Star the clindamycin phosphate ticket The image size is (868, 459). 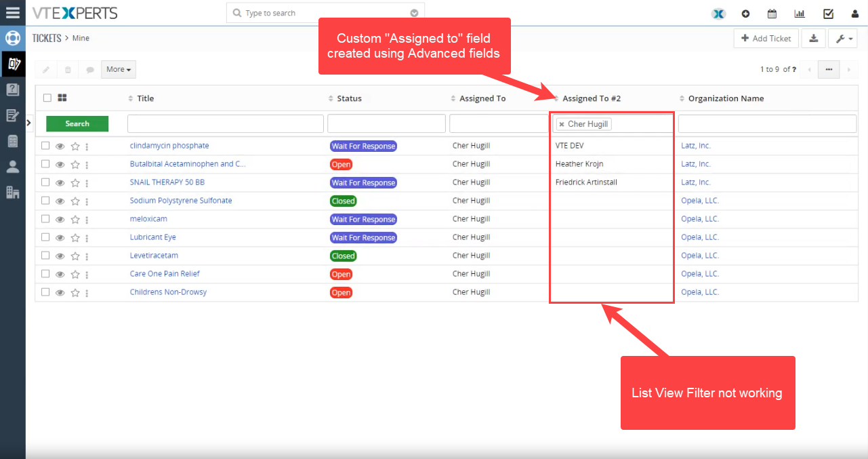(x=75, y=146)
